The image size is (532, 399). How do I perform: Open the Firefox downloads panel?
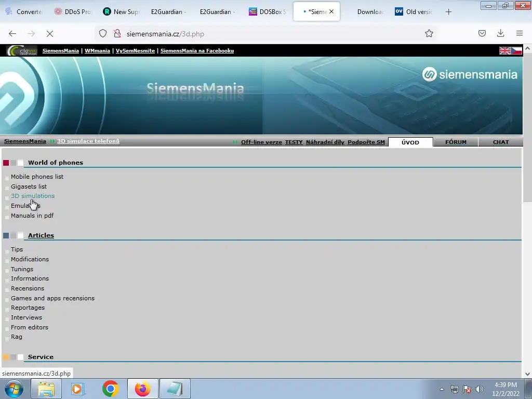pyautogui.click(x=500, y=34)
